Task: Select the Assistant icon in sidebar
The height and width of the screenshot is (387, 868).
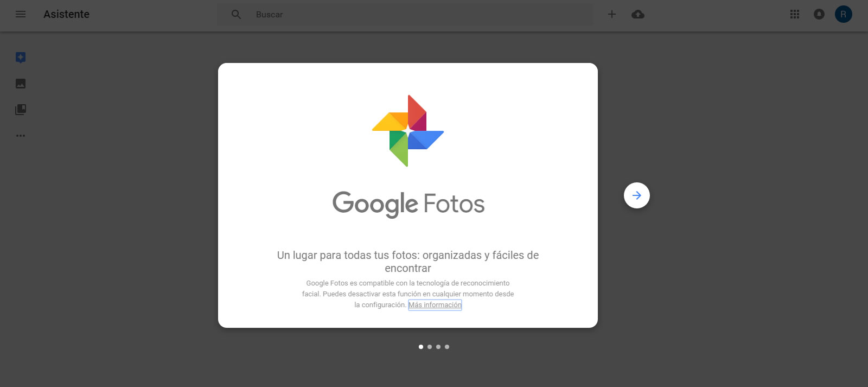Action: 21,58
